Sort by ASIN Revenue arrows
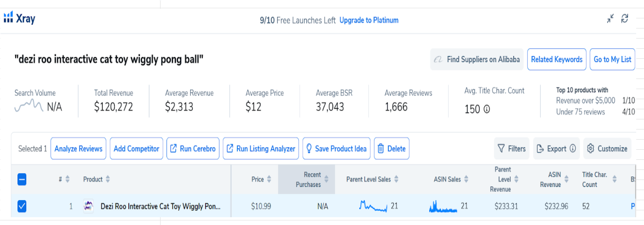 pos(566,180)
